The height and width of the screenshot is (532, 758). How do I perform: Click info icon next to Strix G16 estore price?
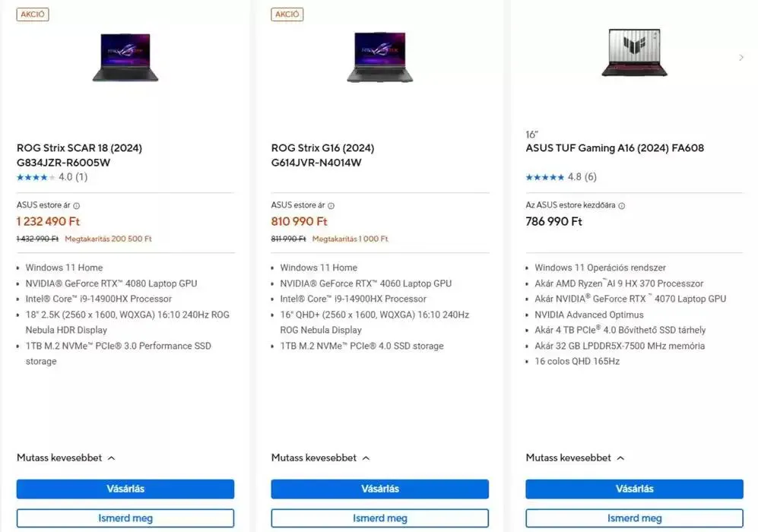coord(331,205)
